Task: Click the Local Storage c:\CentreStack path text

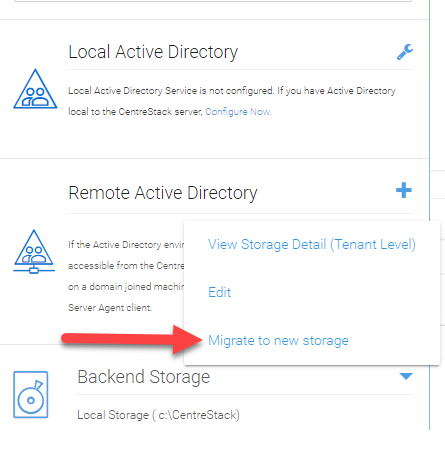Action: pyautogui.click(x=158, y=415)
